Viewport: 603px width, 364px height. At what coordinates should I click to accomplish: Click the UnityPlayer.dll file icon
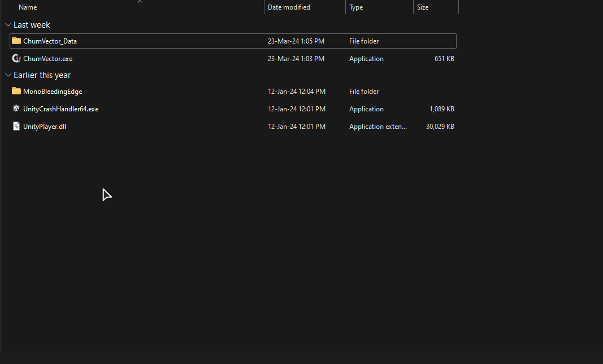pos(16,126)
